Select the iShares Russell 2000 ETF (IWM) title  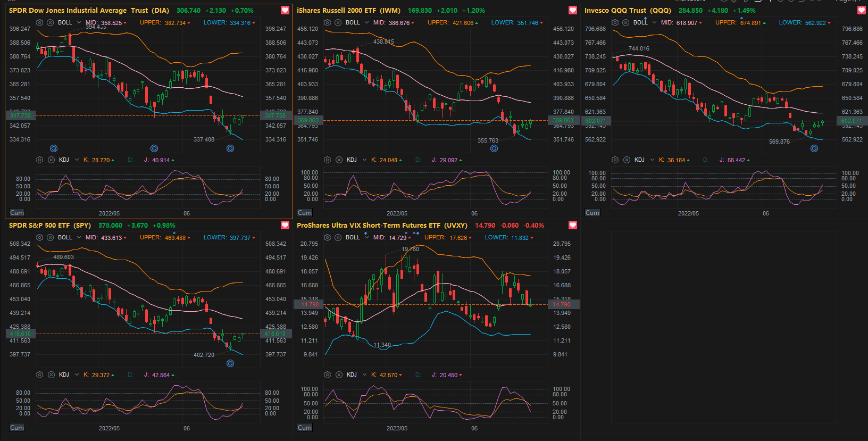[x=348, y=11]
